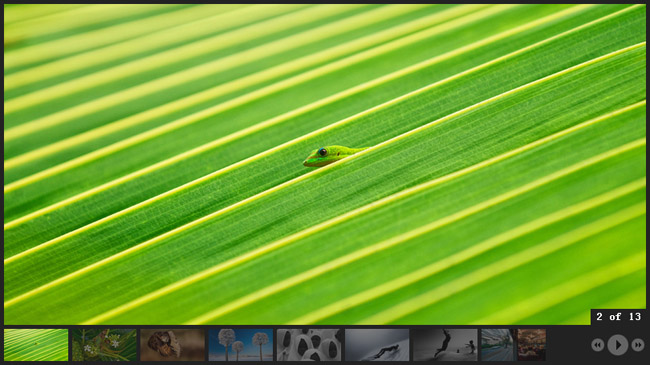Image resolution: width=650 pixels, height=365 pixels.
Task: Open the grayscale microscopic pores thumbnail
Action: [x=309, y=345]
